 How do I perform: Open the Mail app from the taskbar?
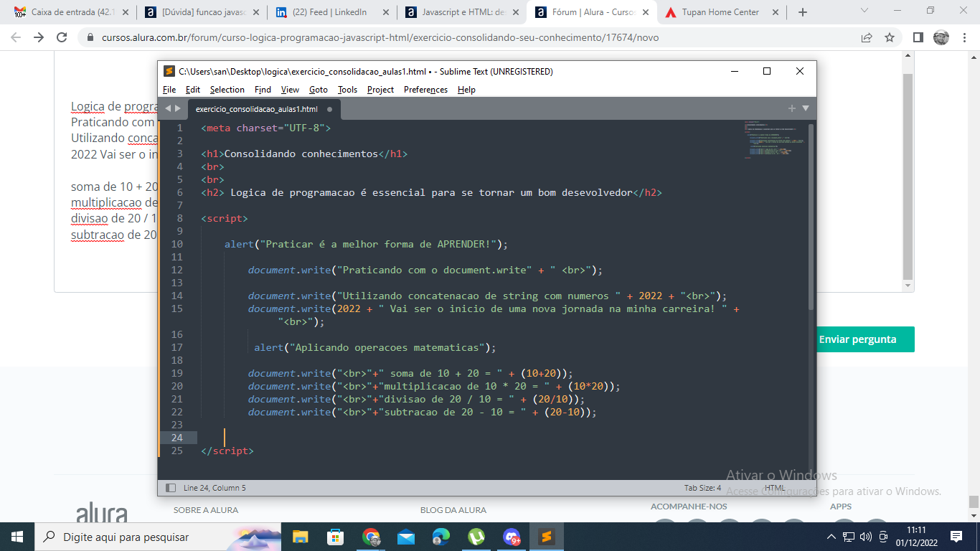406,537
